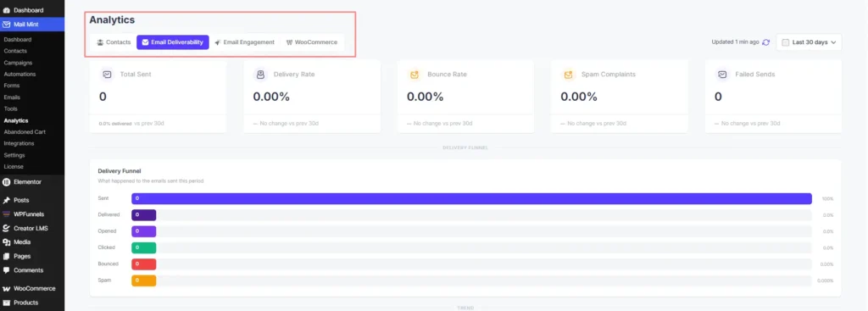868x311 pixels.
Task: Click the dark purple Delivered funnel bar
Action: [144, 214]
